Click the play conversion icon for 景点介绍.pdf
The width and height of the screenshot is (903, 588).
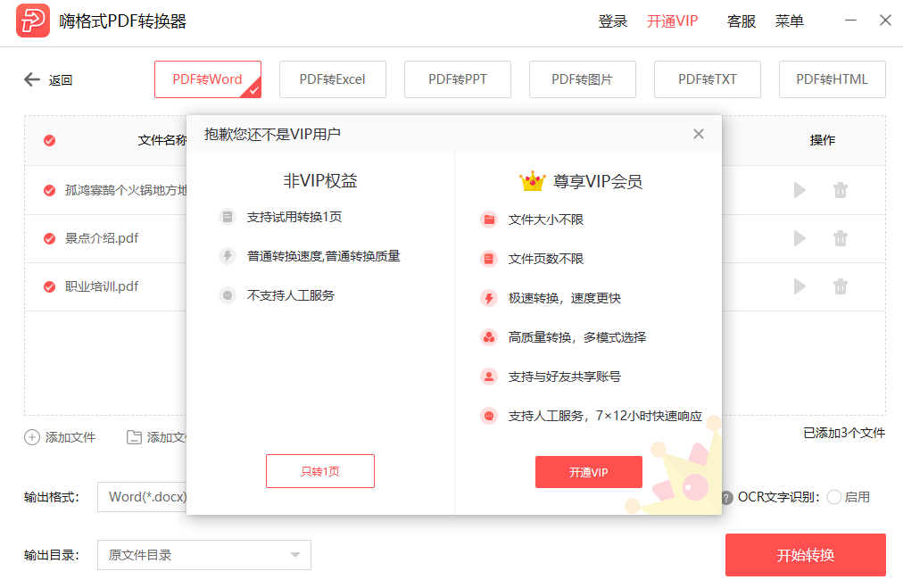coord(799,238)
